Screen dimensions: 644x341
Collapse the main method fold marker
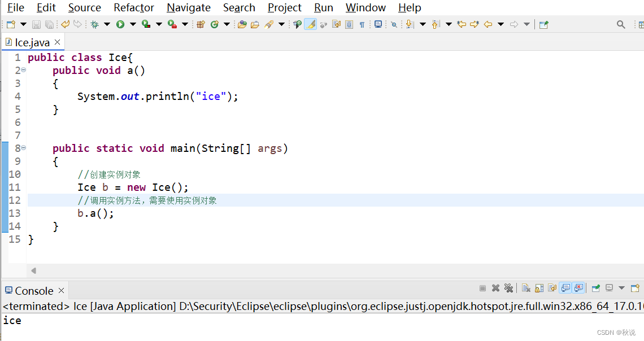23,148
